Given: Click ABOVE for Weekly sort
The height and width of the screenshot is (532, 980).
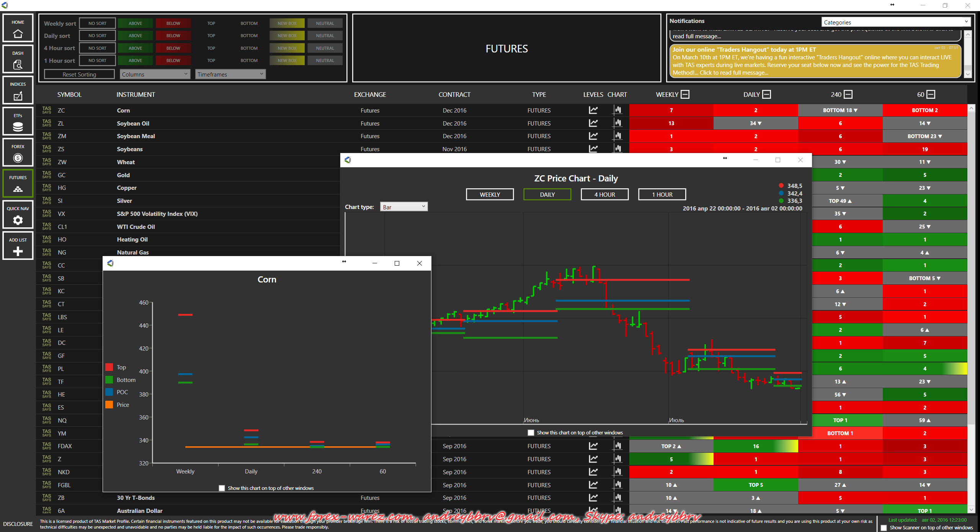Looking at the screenshot, I should coord(135,23).
